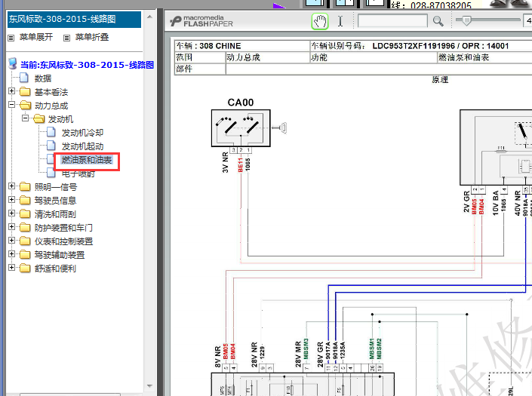The image size is (532, 396).
Task: Click the 防护装置和车门 folder icon
Action: point(25,227)
